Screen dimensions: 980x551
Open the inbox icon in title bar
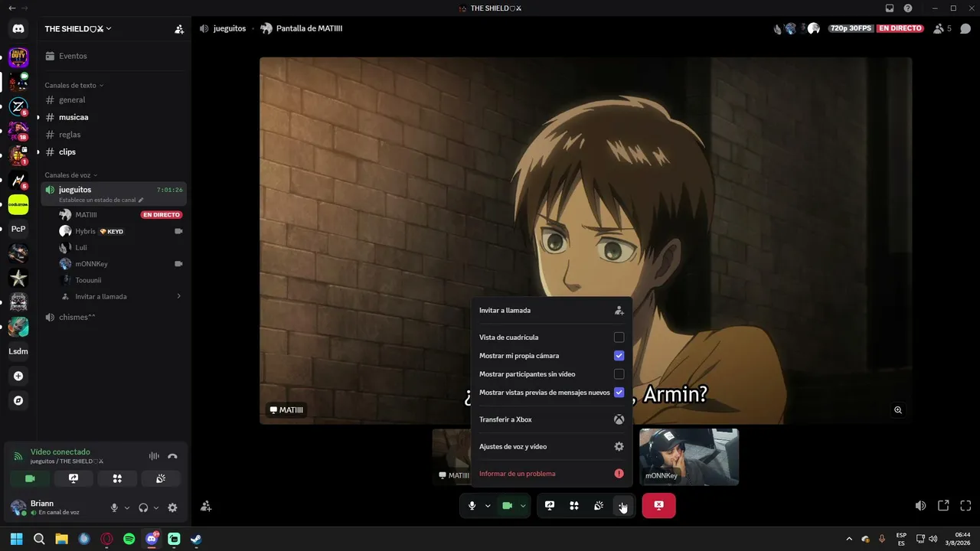coord(890,8)
